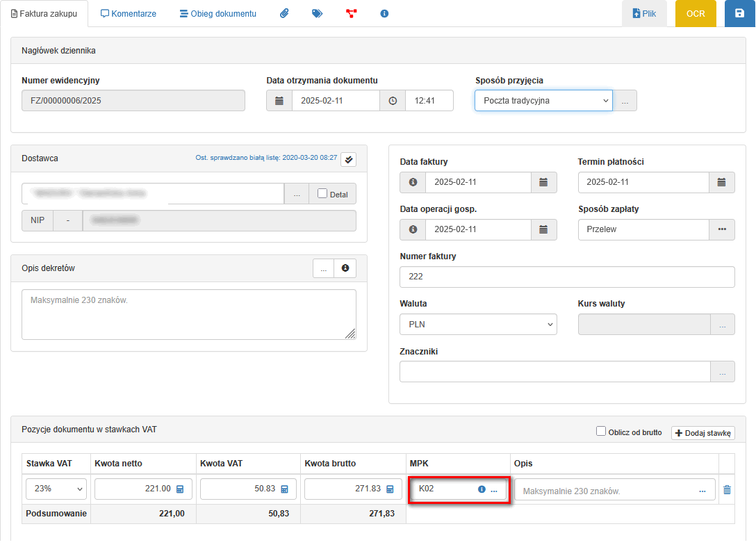
Task: Open the Waluta PLN dropdown
Action: (478, 325)
